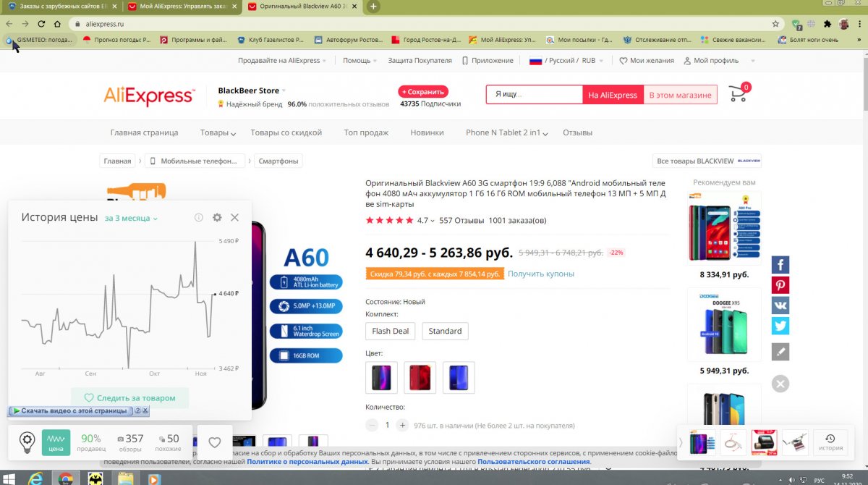Share the product on Pinterest
The width and height of the screenshot is (868, 485).
[780, 285]
